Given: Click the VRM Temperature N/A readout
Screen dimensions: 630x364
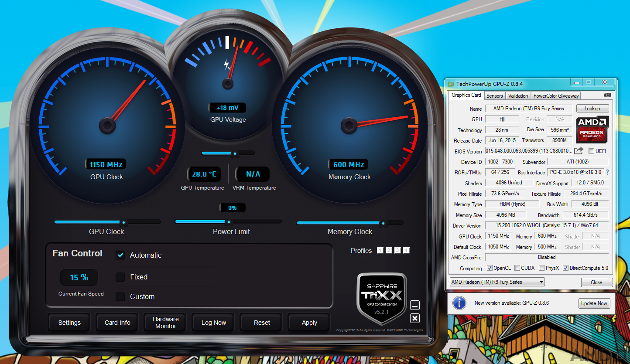Looking at the screenshot, I should [x=253, y=174].
